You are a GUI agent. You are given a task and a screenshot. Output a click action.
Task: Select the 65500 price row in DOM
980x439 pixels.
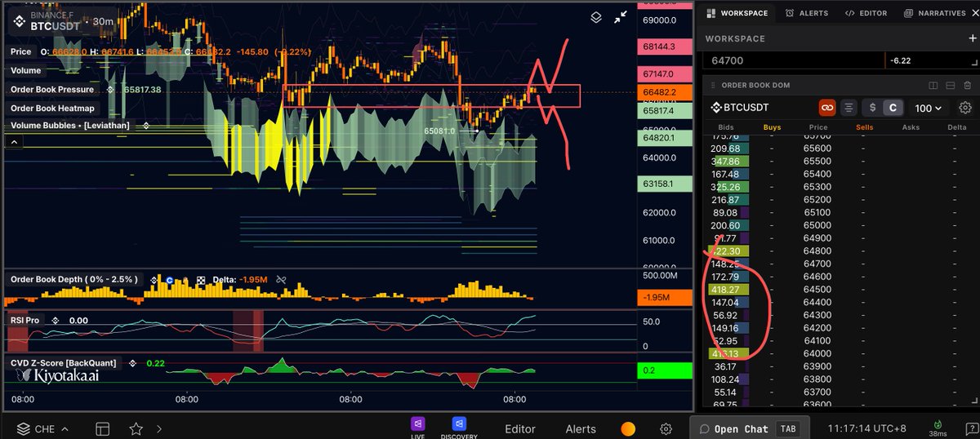pyautogui.click(x=840, y=161)
